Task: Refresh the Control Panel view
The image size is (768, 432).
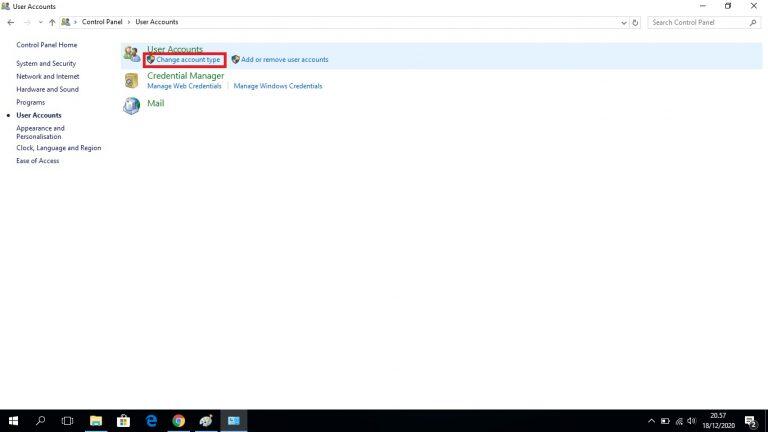Action: pyautogui.click(x=635, y=22)
